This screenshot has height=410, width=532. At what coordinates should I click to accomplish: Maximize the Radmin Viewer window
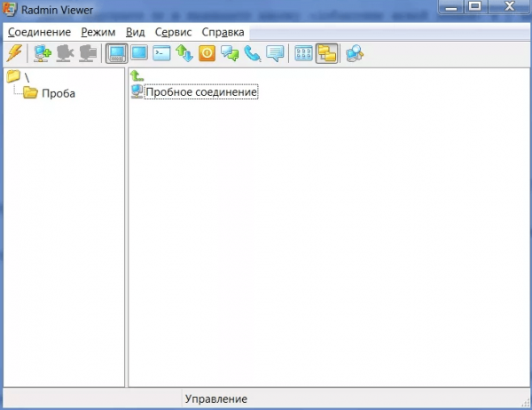point(475,7)
